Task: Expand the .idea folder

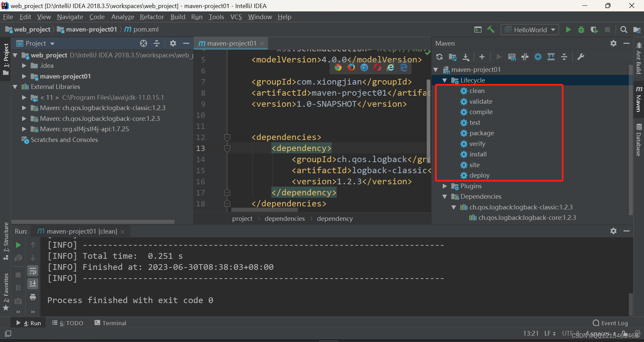Action: [x=24, y=65]
